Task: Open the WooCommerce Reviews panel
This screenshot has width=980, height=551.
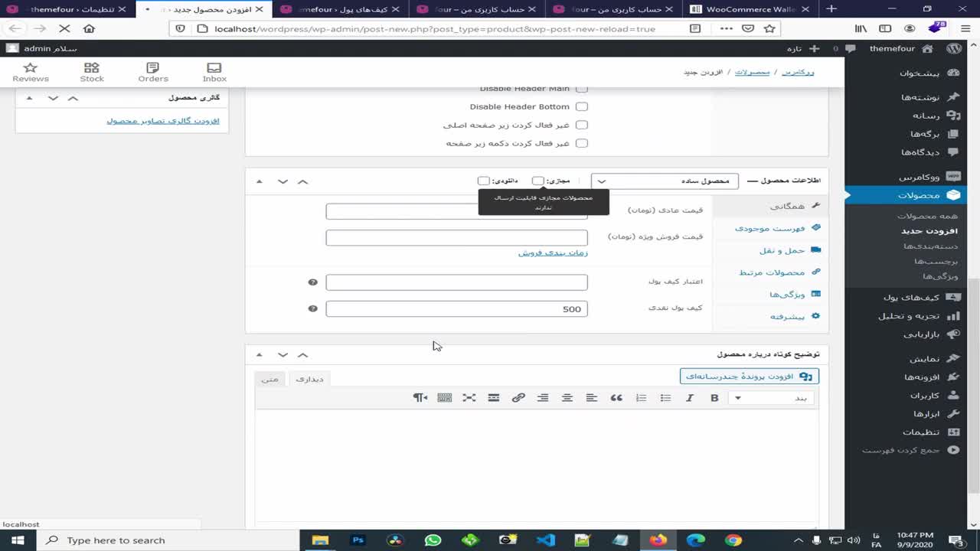Action: 31,73
